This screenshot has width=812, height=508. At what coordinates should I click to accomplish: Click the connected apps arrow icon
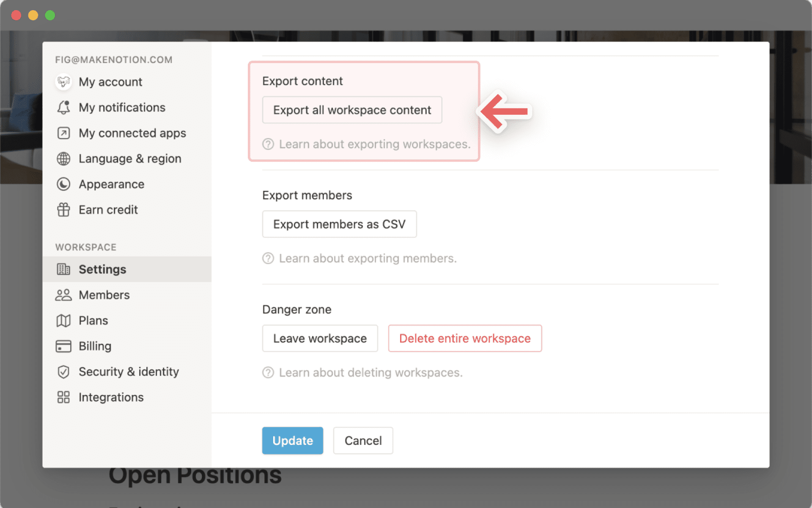click(63, 133)
